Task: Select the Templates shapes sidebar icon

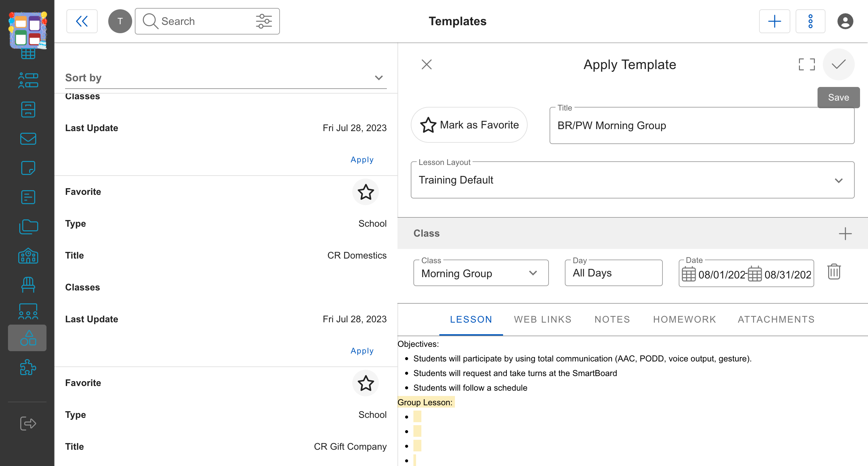Action: (27, 338)
